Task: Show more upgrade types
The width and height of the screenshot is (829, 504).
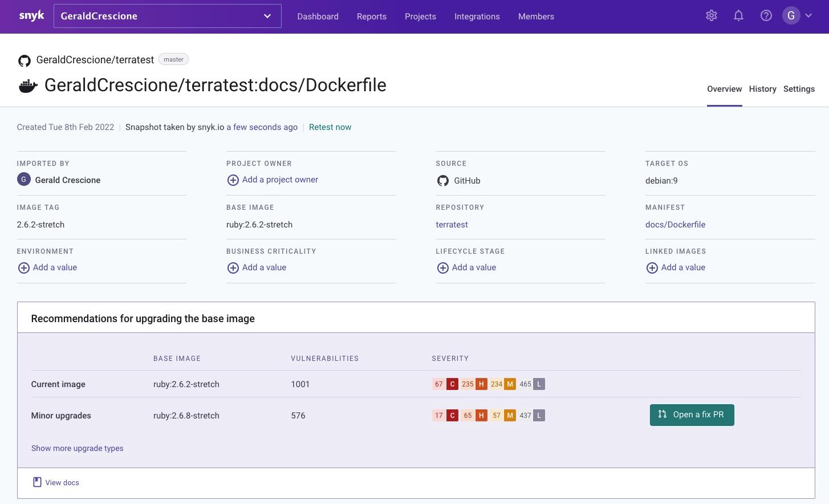Action: (x=77, y=448)
